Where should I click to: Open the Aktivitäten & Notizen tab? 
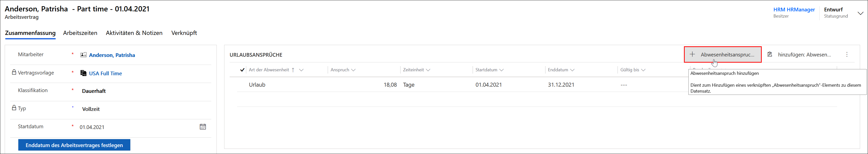pos(134,33)
